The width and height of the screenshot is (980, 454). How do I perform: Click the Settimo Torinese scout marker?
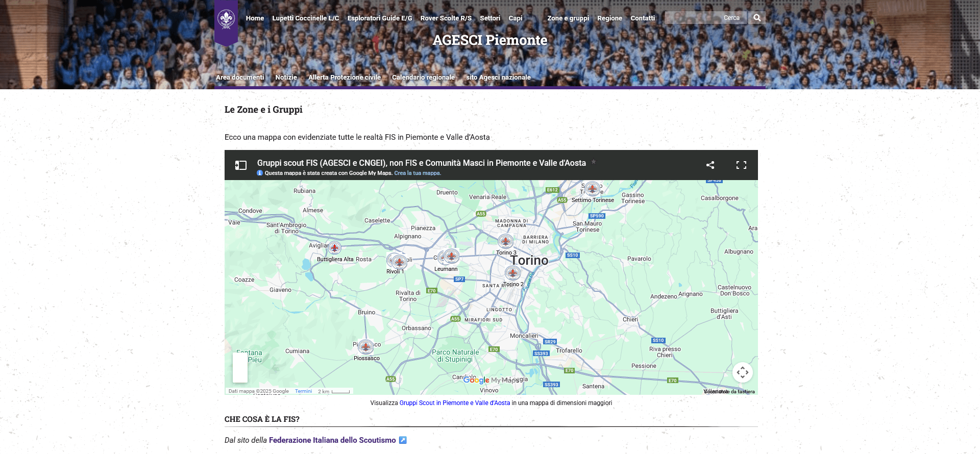[592, 189]
